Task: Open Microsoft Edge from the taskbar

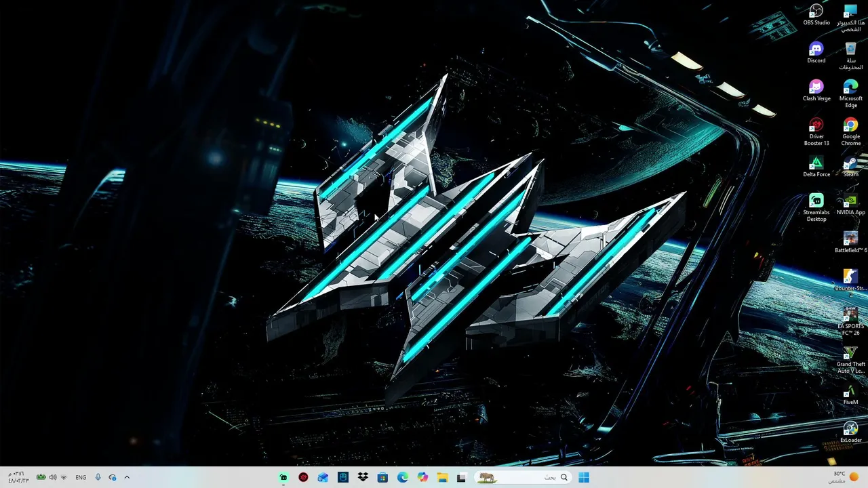Action: coord(403,477)
